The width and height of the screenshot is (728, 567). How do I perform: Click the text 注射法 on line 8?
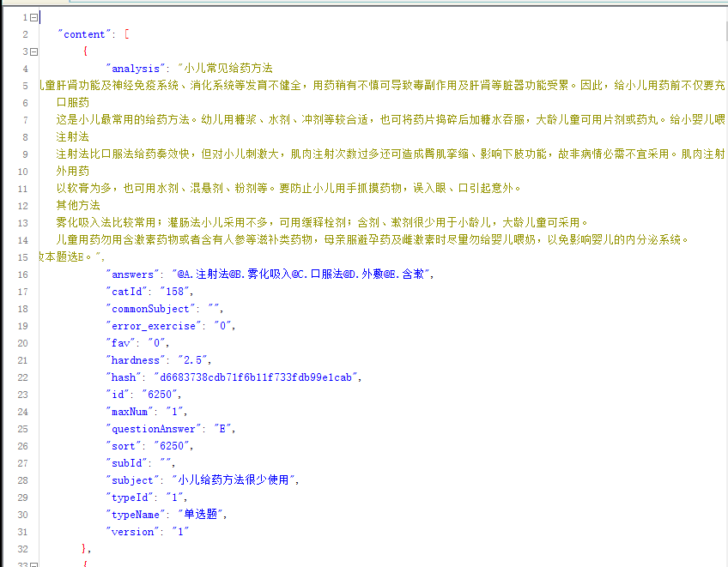[72, 137]
